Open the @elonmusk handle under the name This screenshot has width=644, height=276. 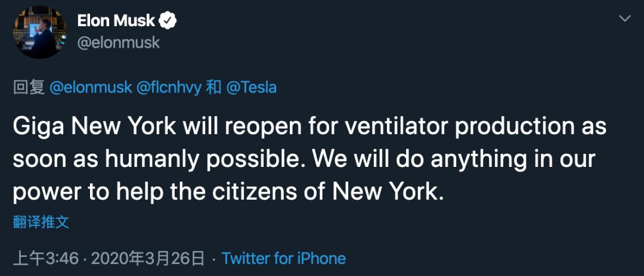point(118,43)
